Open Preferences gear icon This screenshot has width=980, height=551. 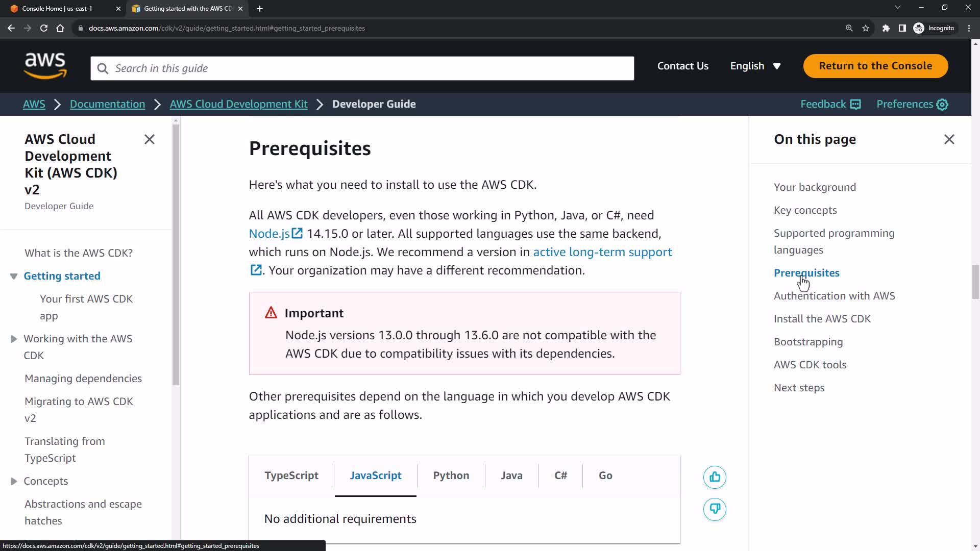[942, 105]
